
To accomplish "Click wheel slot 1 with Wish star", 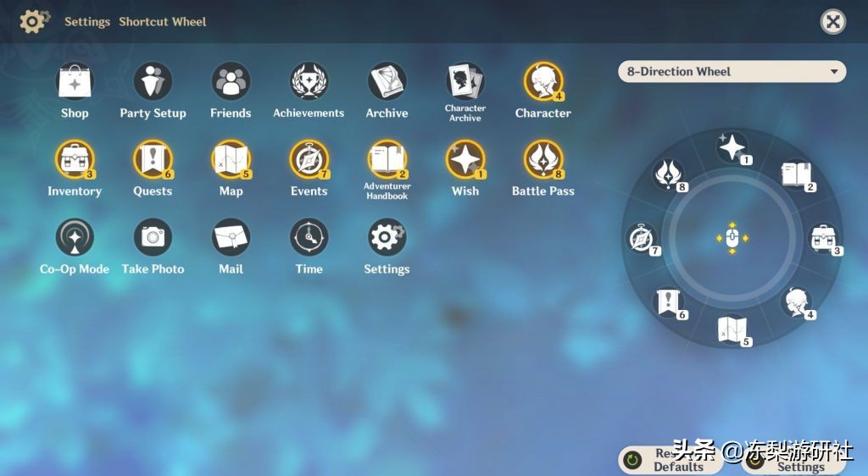I will pos(733,148).
